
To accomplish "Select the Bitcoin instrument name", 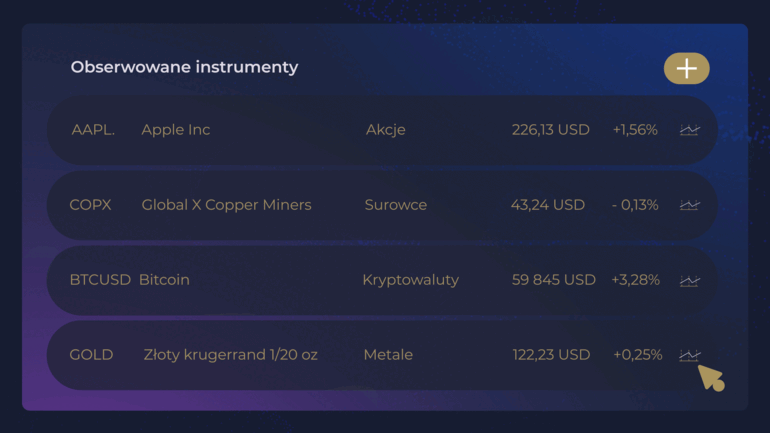I will [x=164, y=280].
